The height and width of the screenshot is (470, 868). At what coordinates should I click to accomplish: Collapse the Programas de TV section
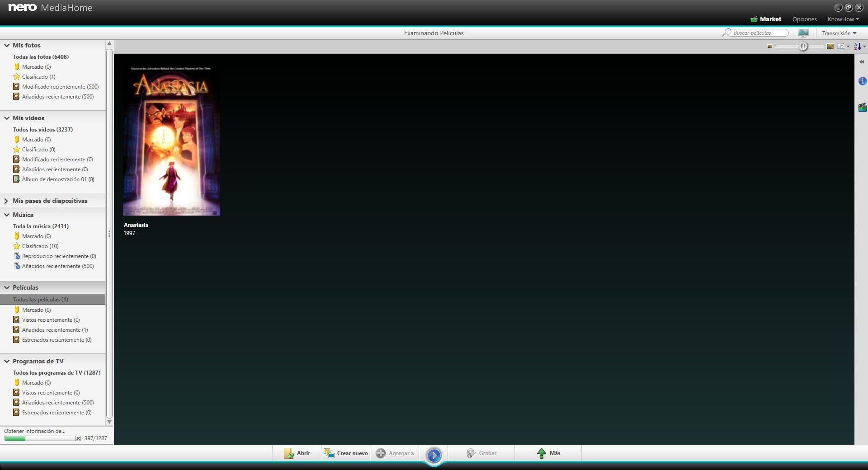tap(7, 361)
